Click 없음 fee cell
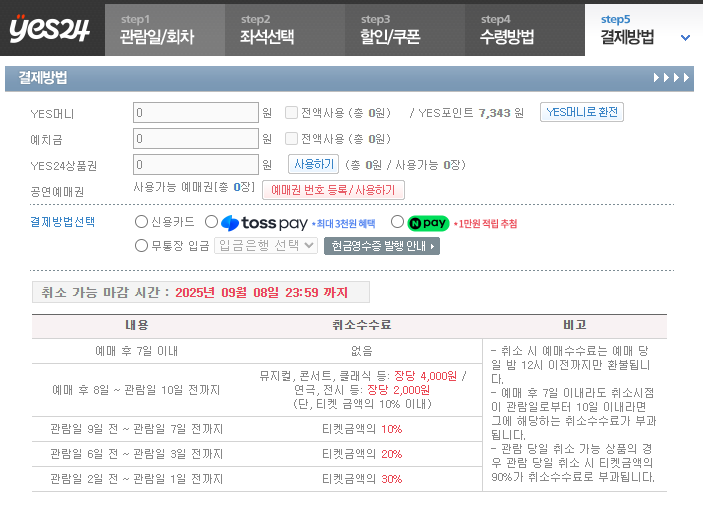The image size is (703, 510). pyautogui.click(x=361, y=351)
